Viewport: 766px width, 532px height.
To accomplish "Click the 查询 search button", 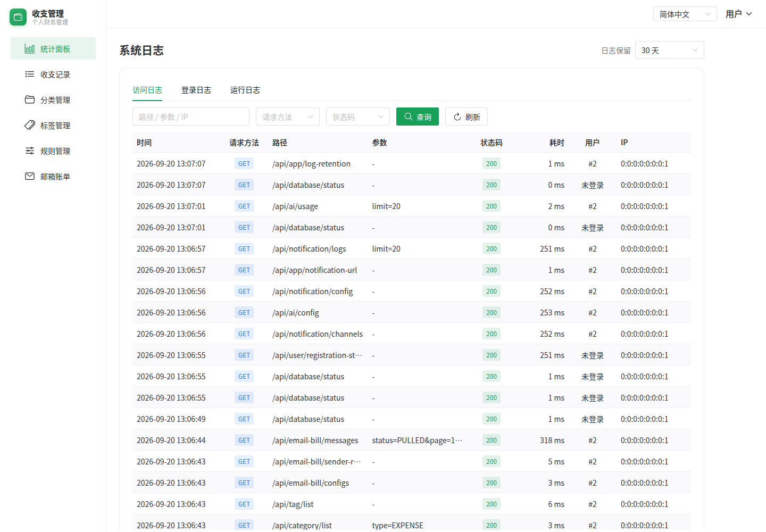I will pyautogui.click(x=418, y=117).
